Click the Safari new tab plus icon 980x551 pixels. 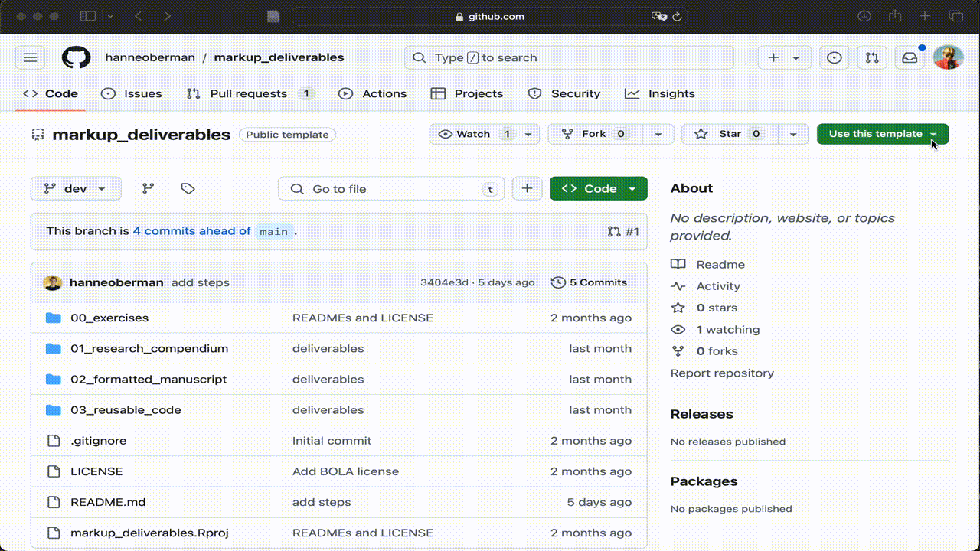click(x=925, y=16)
